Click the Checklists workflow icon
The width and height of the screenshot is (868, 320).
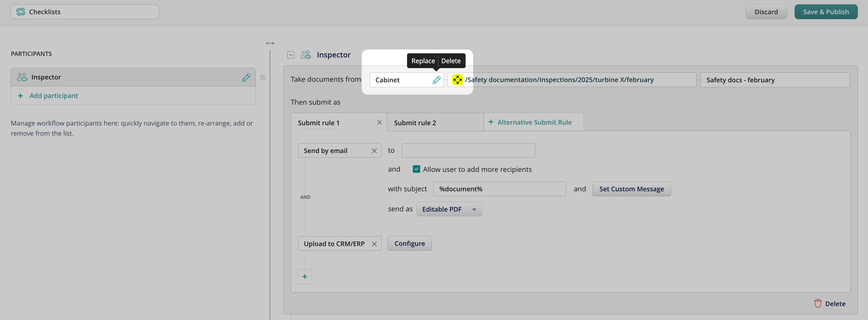click(21, 12)
